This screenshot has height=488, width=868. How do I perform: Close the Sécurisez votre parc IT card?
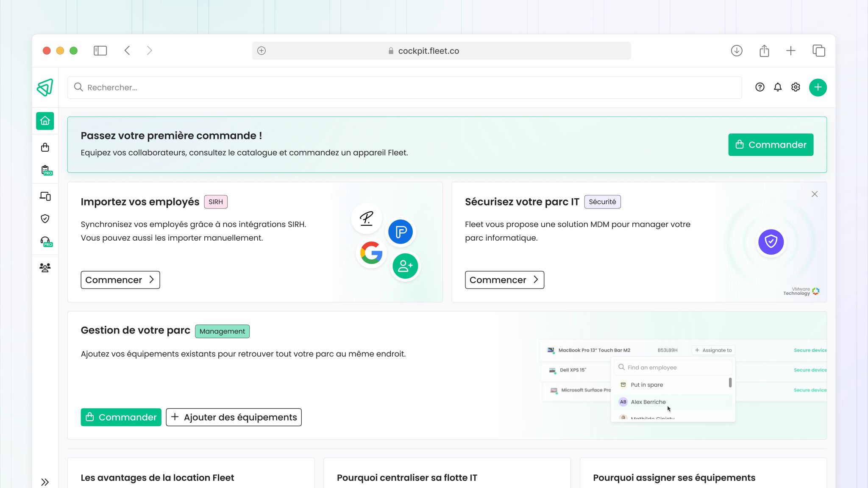pos(814,194)
